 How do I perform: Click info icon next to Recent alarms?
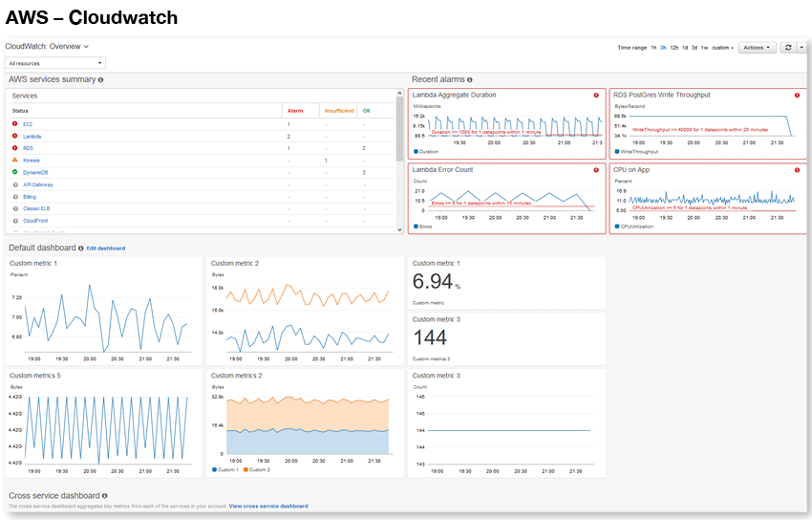tap(470, 79)
